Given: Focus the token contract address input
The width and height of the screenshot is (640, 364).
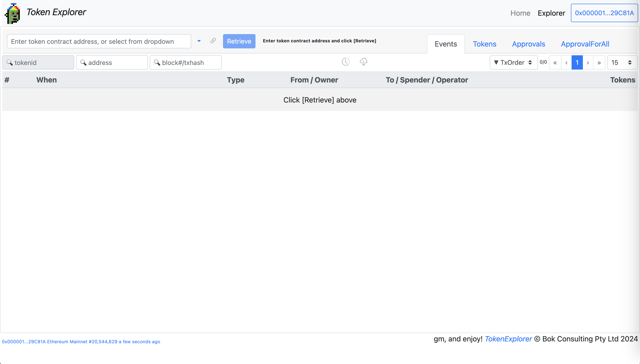Looking at the screenshot, I should 99,41.
